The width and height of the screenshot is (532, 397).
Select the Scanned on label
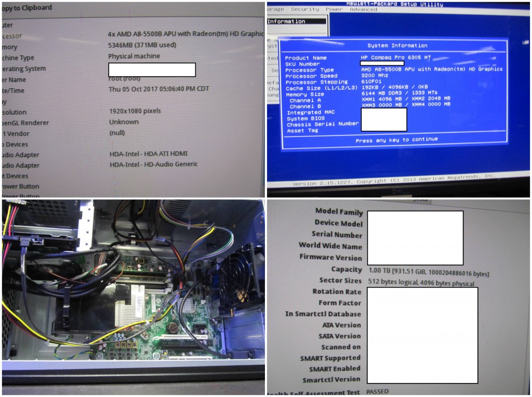(341, 347)
